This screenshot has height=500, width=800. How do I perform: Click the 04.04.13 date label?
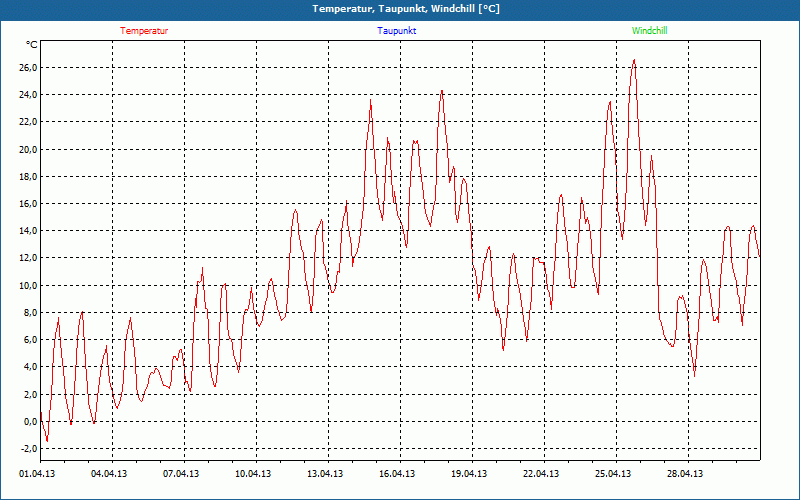pyautogui.click(x=109, y=474)
